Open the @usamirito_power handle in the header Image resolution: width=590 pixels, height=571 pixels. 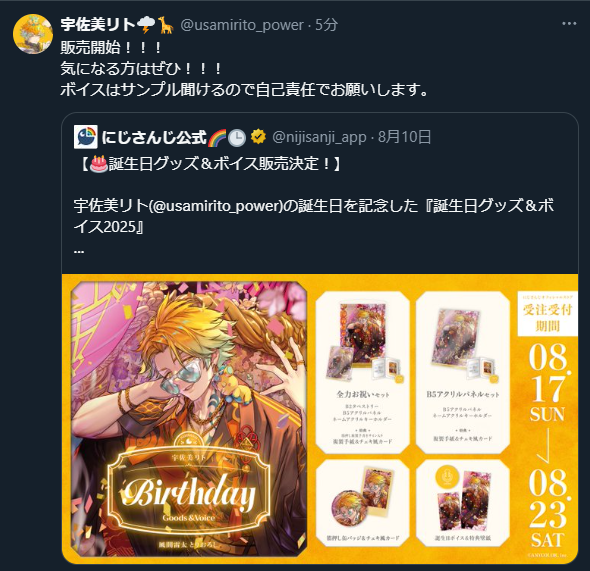pos(242,25)
